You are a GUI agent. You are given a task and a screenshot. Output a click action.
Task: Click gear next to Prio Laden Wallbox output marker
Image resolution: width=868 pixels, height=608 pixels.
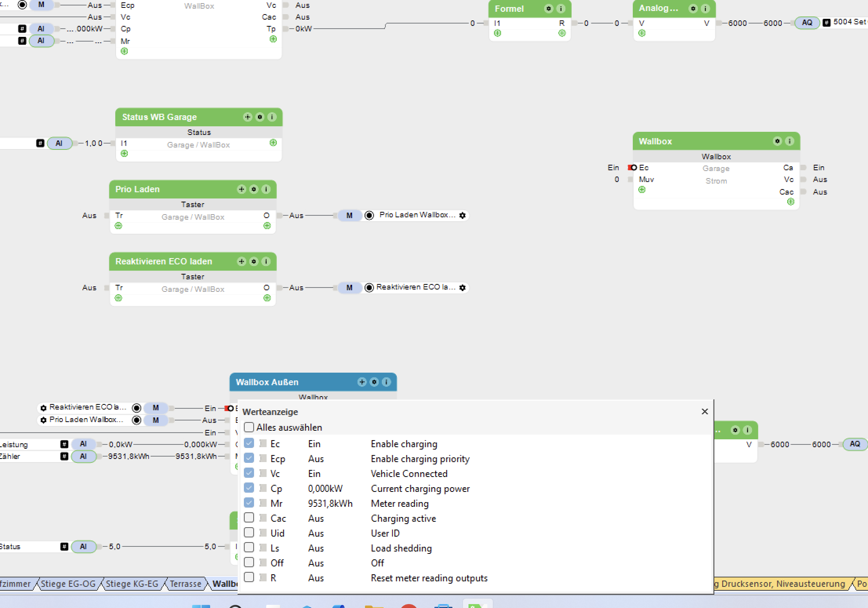[x=462, y=215]
